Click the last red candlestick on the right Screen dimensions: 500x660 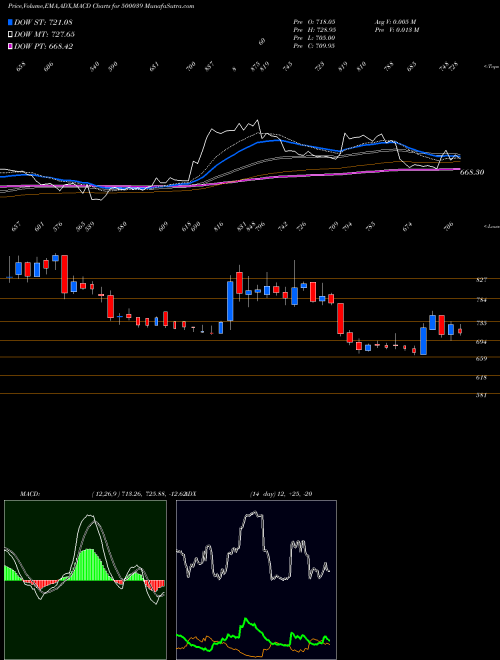pyautogui.click(x=460, y=331)
